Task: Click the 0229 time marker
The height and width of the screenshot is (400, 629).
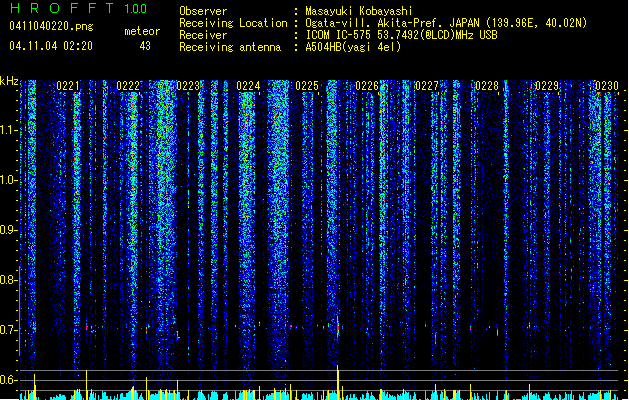Action: (x=547, y=86)
